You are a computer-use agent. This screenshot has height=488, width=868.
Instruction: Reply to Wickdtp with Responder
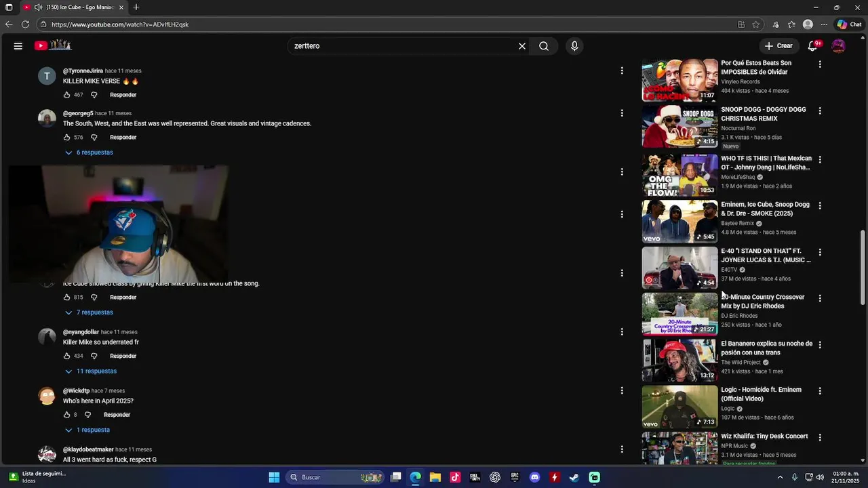pos(117,415)
